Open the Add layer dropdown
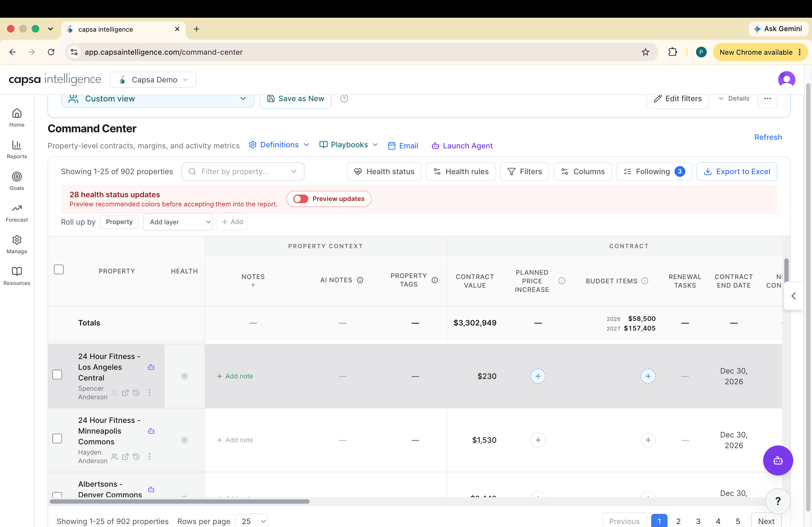 [x=178, y=222]
